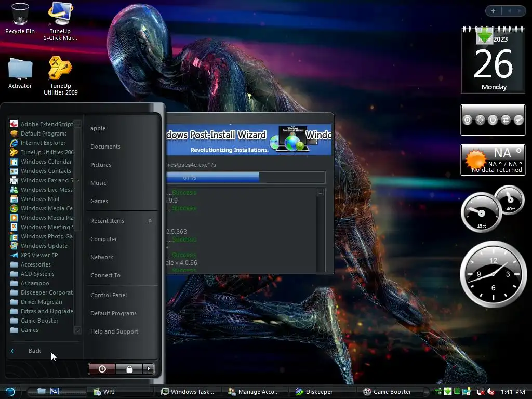Click the middle power symbol icon in the control gadget
Viewport: 532px width, 399px height.
point(493,120)
